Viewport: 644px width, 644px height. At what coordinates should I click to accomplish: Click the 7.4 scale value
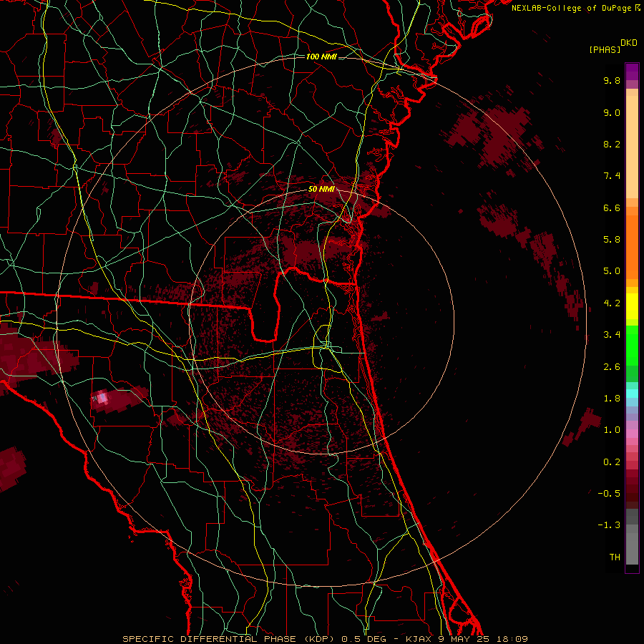coord(612,176)
